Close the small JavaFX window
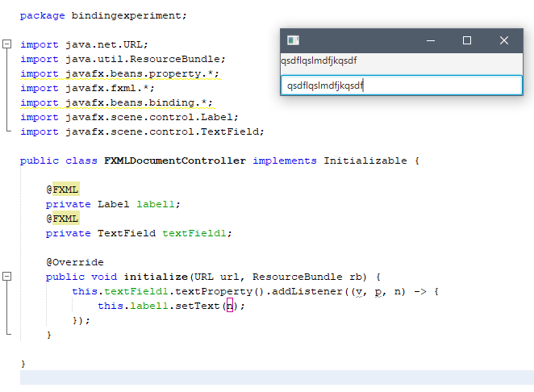Viewport: 534px width, 392px height. [504, 40]
